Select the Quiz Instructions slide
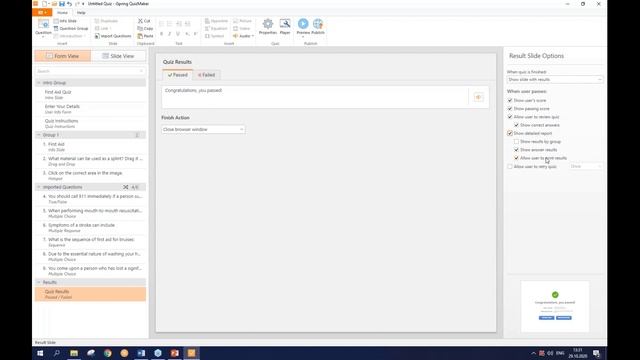 (91, 123)
